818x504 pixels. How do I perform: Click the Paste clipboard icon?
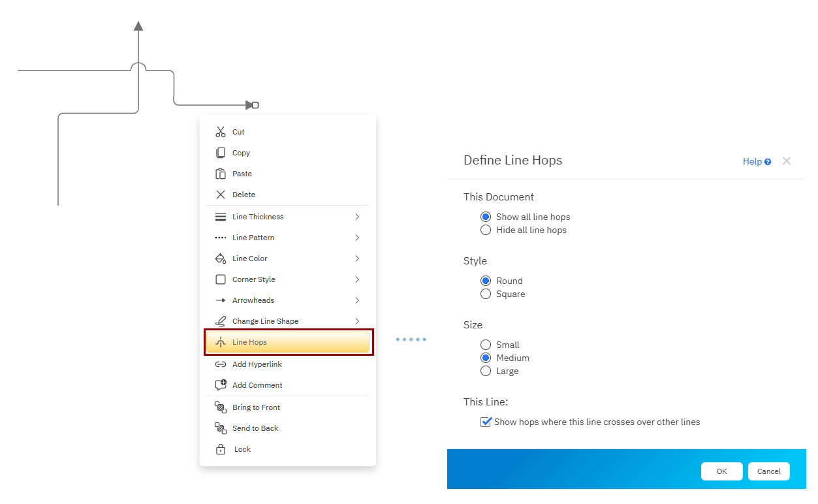[221, 173]
